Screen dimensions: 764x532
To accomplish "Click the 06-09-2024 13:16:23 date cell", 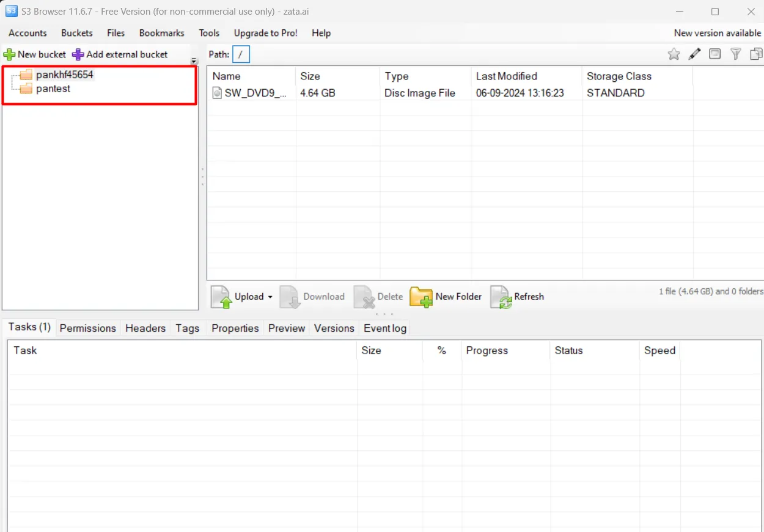I will 520,93.
